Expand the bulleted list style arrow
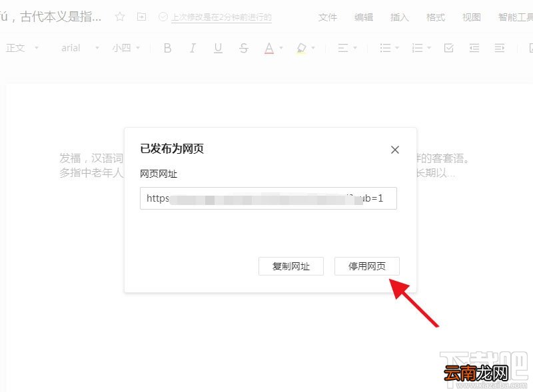The image size is (533, 392). pyautogui.click(x=397, y=48)
